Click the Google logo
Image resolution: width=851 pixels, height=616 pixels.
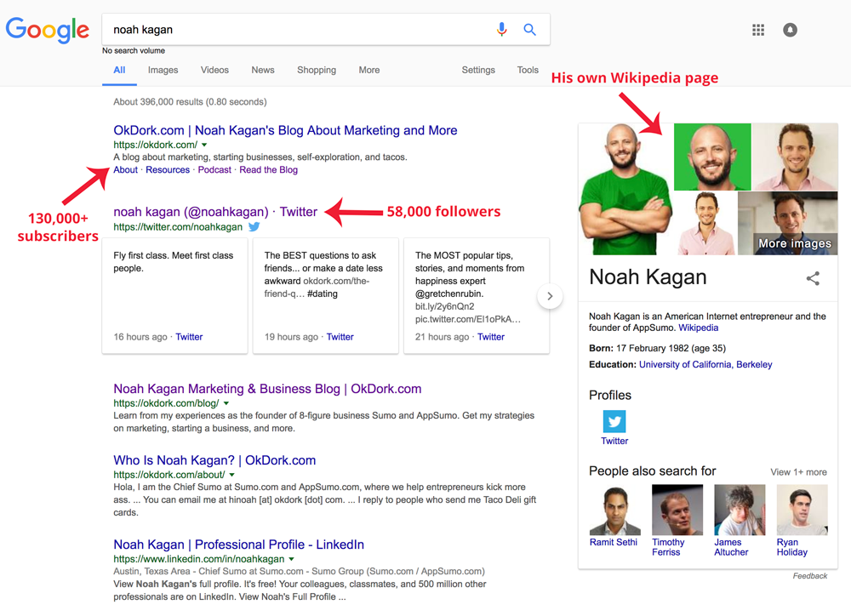[47, 30]
